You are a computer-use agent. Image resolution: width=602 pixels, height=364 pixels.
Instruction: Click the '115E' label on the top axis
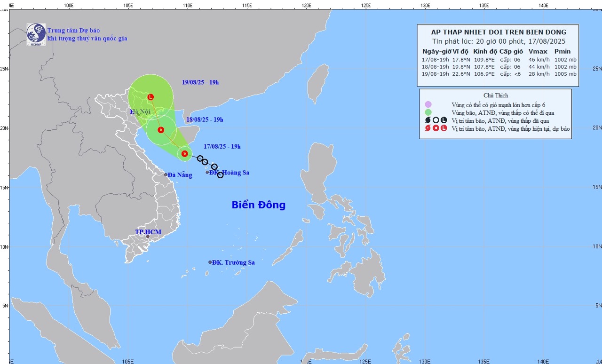(246, 5)
